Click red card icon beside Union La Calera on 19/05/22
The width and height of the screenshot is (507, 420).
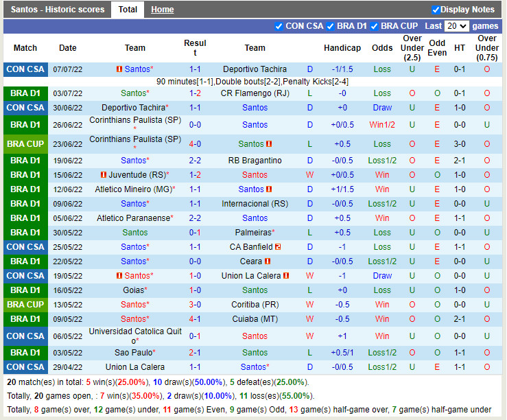tap(285, 276)
